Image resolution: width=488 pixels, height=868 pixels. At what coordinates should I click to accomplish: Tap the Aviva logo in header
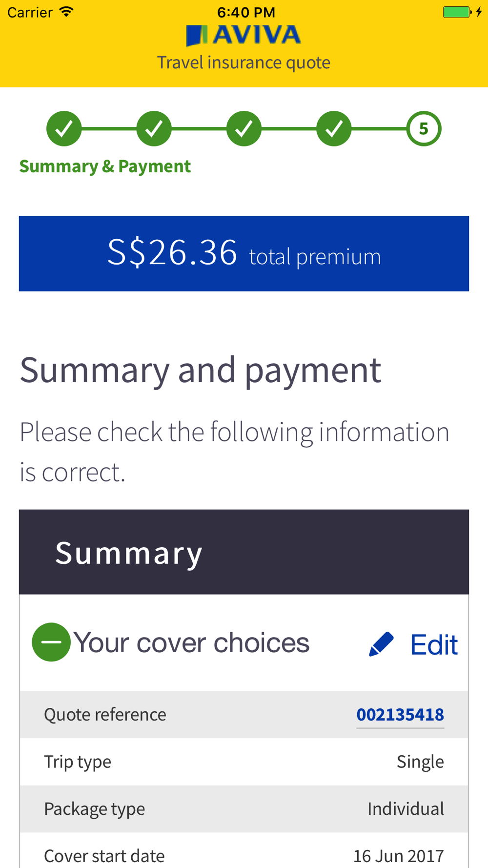(244, 35)
